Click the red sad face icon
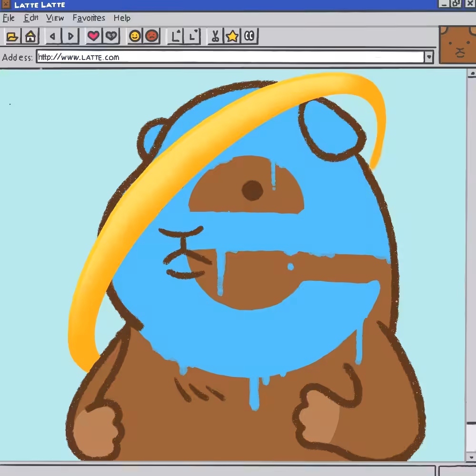476x476 pixels. coord(152,36)
